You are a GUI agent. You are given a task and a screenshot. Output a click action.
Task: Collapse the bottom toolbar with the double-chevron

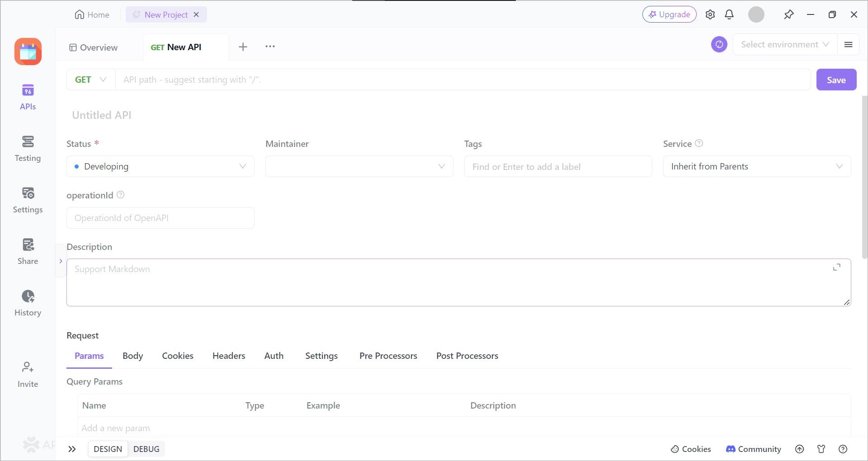coord(72,449)
